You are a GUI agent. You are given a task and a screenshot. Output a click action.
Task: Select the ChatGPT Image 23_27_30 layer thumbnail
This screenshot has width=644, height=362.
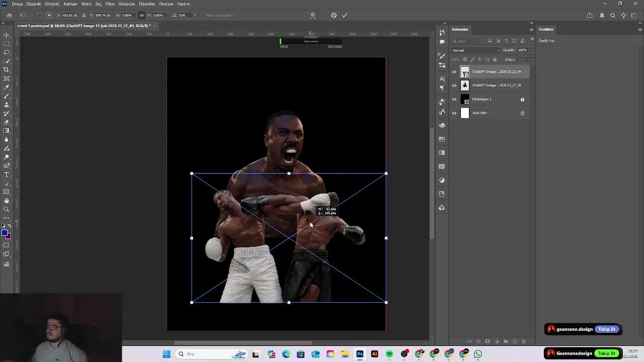click(x=465, y=85)
